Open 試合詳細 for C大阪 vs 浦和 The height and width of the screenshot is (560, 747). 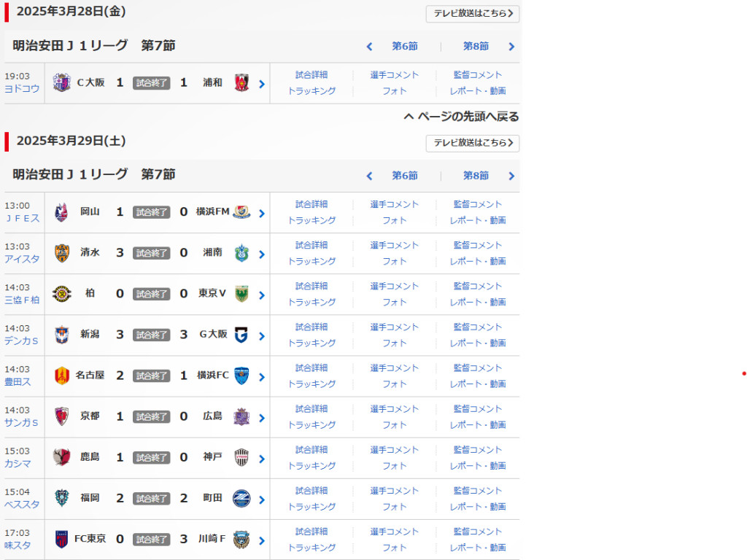click(311, 74)
